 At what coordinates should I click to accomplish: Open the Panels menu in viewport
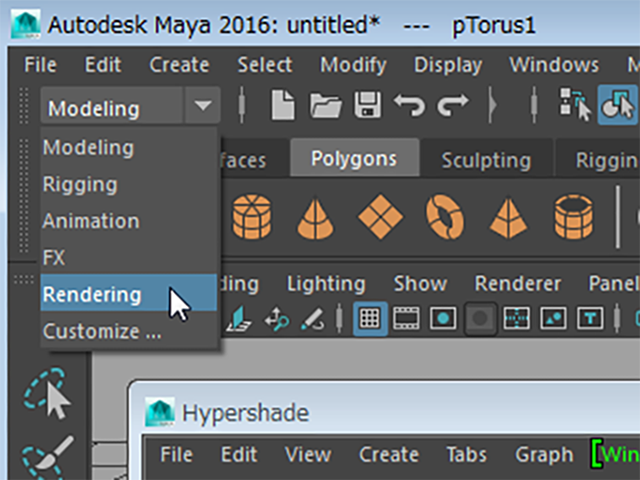[x=612, y=284]
